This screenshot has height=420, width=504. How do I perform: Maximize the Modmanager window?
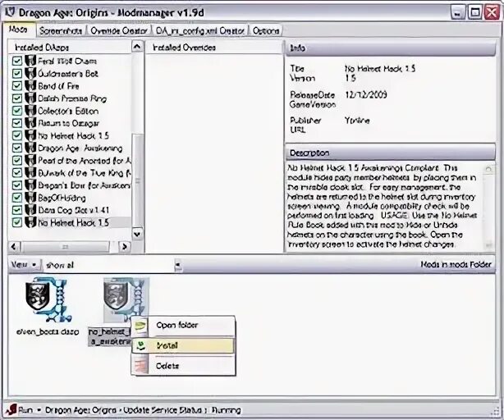point(474,13)
